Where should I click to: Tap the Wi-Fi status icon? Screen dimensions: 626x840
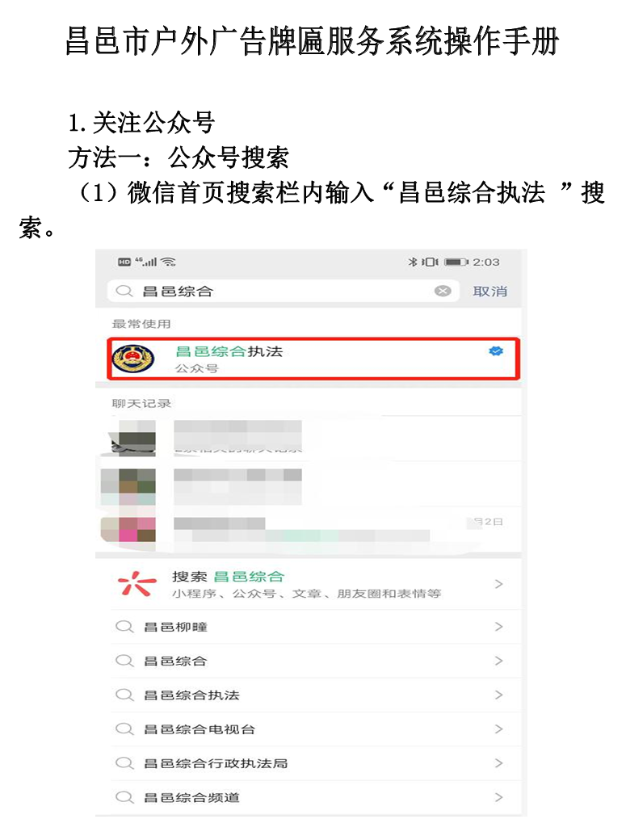(168, 262)
